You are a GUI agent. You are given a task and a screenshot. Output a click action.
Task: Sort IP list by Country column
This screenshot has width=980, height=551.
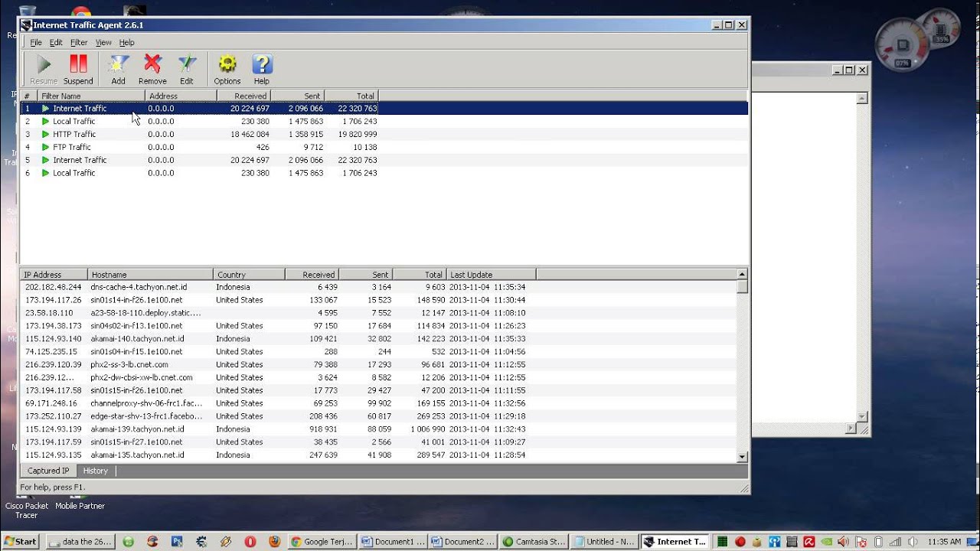[249, 274]
